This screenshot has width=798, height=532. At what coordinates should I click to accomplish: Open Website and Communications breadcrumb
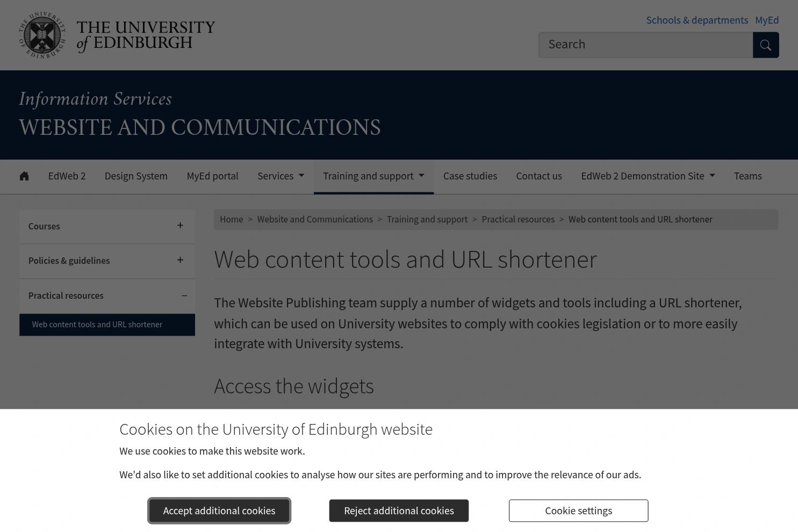[x=315, y=219]
